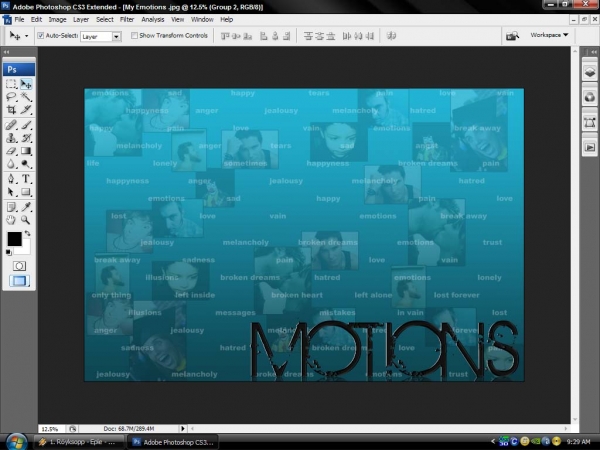This screenshot has height=450, width=600.
Task: Select the Lasso tool
Action: [11, 97]
